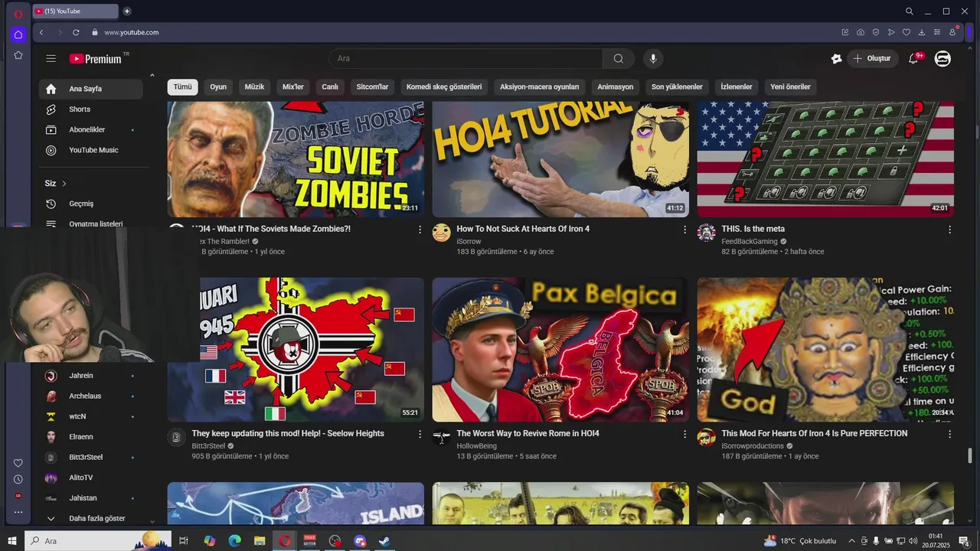
Task: Click the magnifier search button in YouTube
Action: [x=618, y=58]
